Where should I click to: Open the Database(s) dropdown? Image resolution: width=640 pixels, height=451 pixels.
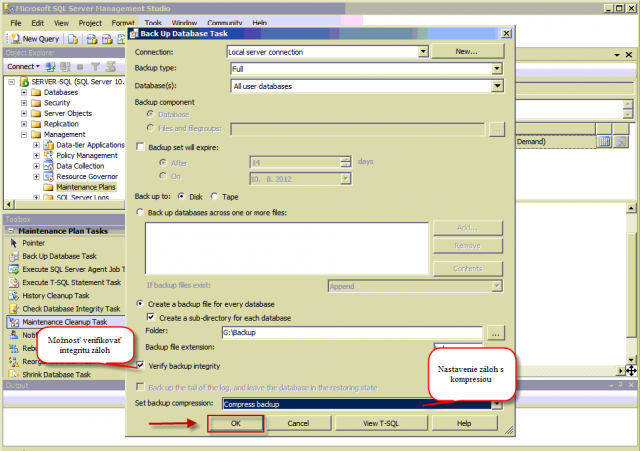497,86
